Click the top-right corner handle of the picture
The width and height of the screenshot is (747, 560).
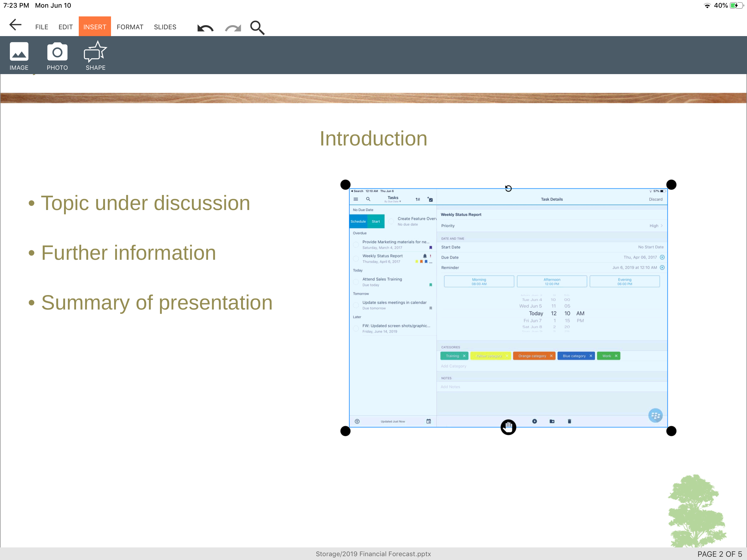671,185
